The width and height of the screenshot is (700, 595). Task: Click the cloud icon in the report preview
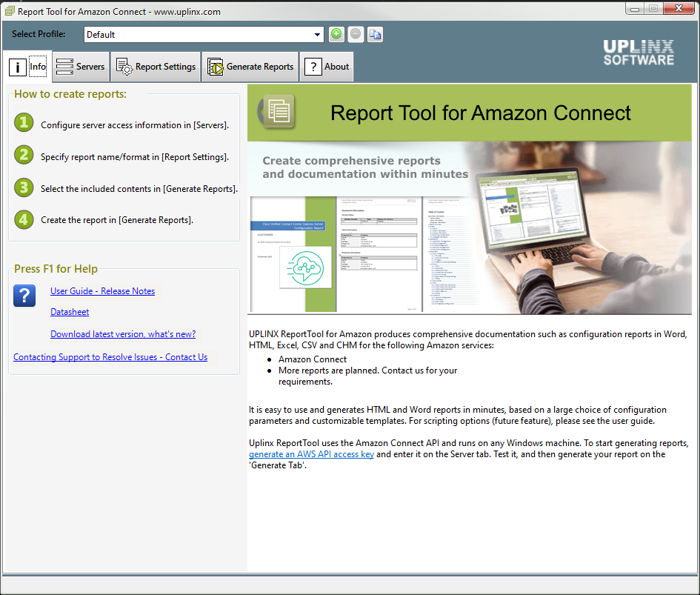click(306, 268)
